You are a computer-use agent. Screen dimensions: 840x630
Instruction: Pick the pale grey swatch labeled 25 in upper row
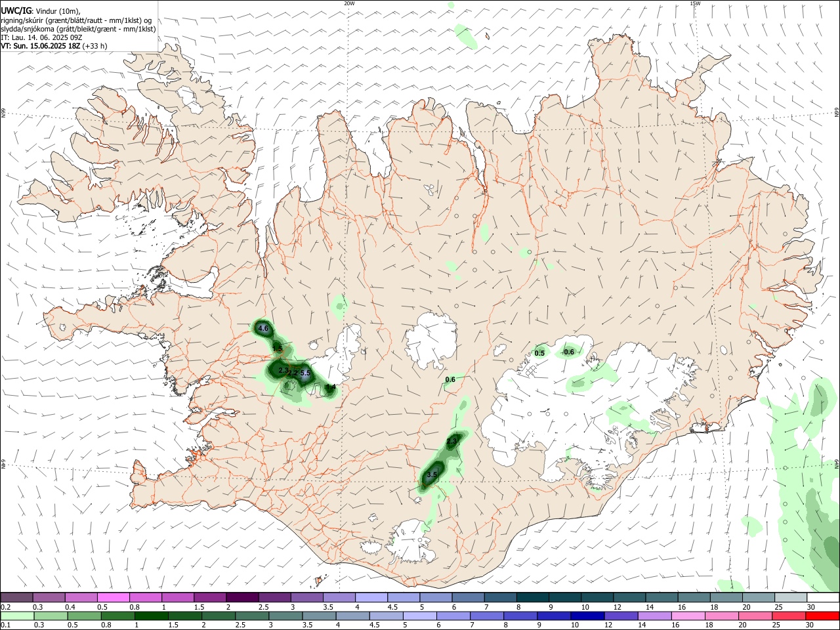click(x=791, y=597)
